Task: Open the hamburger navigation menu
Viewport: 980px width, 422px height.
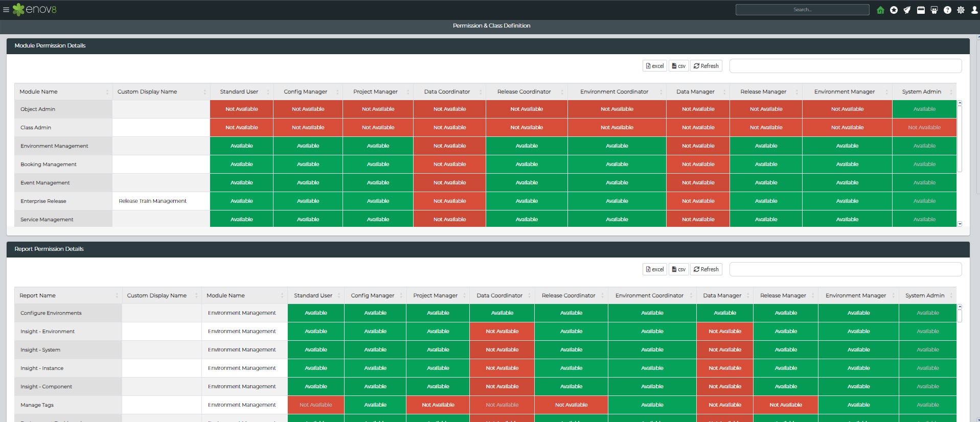Action: (x=6, y=10)
